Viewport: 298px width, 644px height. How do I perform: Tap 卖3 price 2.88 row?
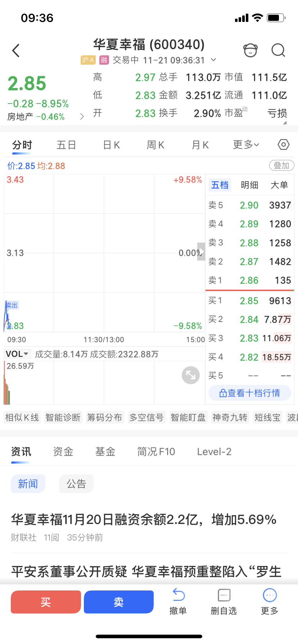pos(250,243)
